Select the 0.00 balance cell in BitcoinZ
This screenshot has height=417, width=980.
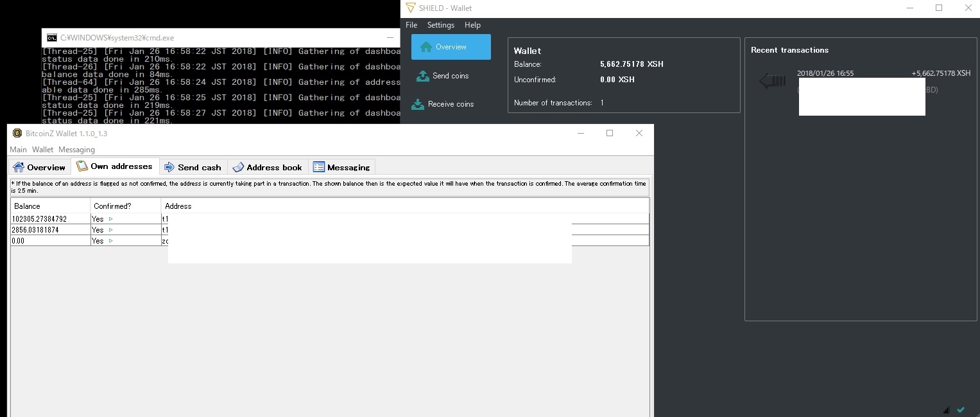(51, 241)
